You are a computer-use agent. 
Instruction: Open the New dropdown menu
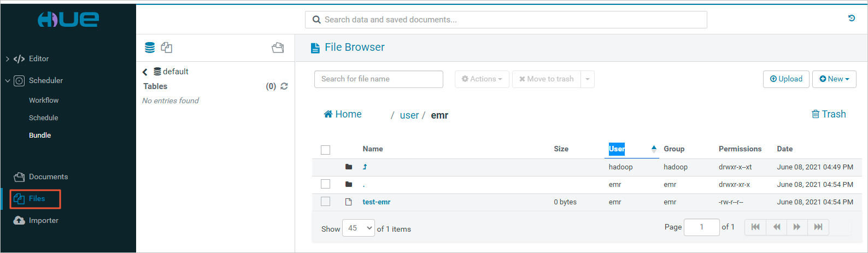(x=834, y=79)
